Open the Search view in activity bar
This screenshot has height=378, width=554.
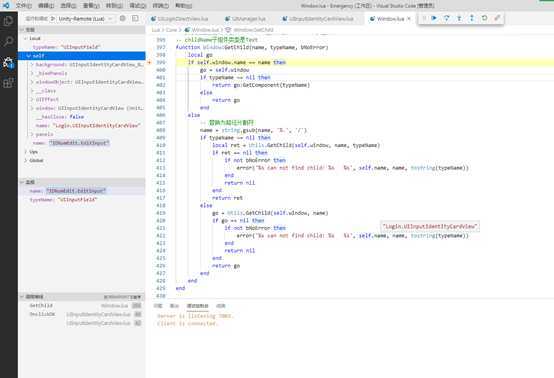coord(8,42)
